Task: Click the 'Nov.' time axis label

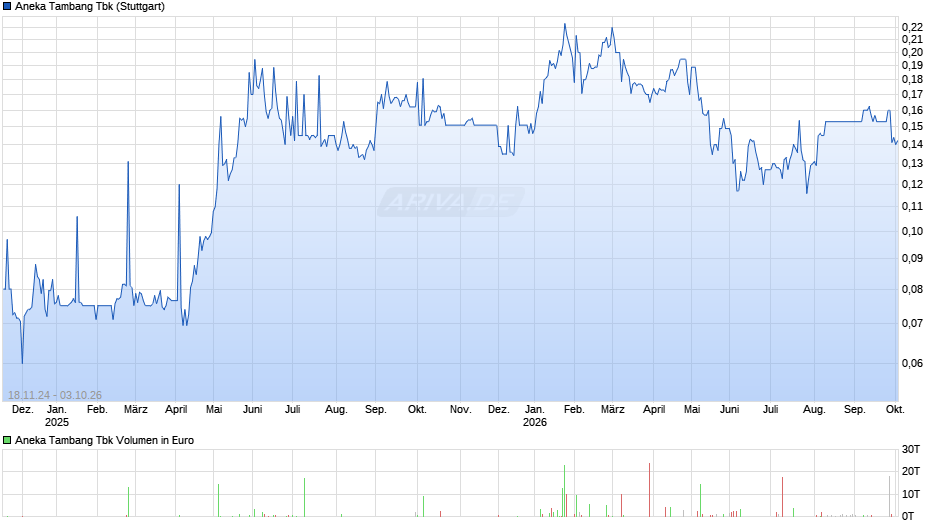Action: pos(460,410)
